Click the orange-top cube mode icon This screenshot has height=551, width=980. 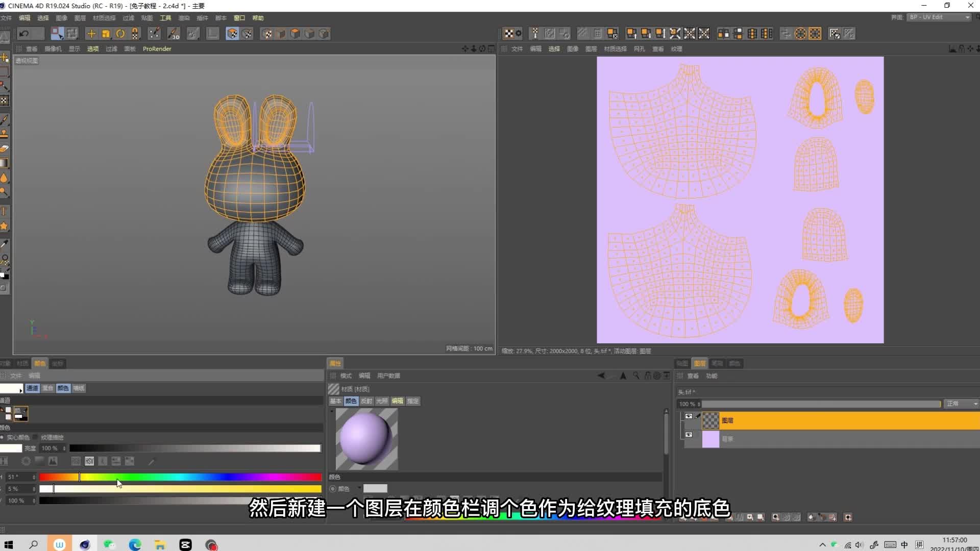pyautogui.click(x=295, y=34)
